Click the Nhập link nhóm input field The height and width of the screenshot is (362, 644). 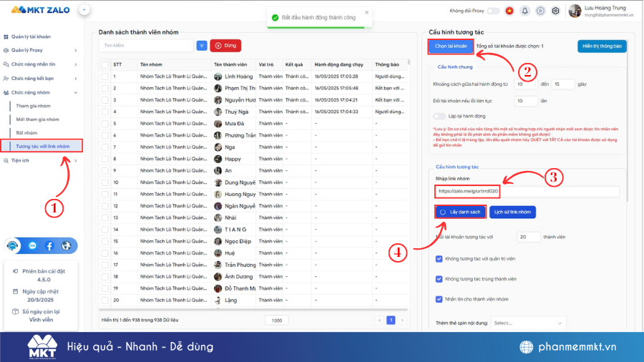coord(526,192)
